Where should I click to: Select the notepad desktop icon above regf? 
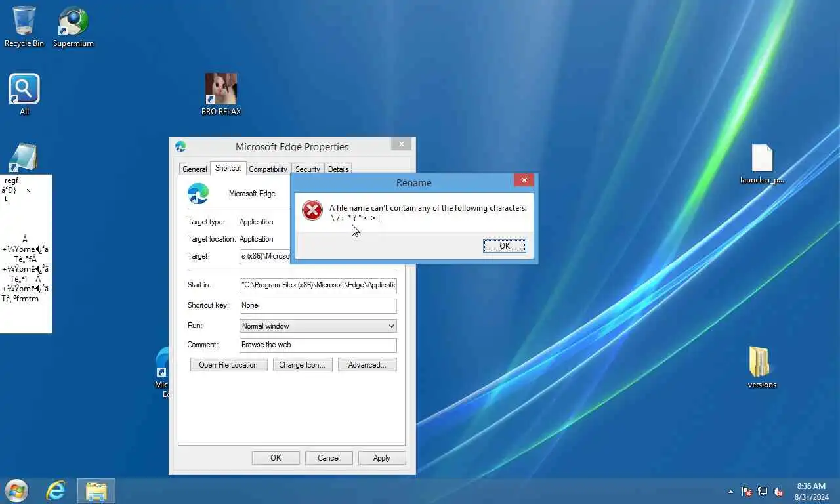click(x=24, y=157)
